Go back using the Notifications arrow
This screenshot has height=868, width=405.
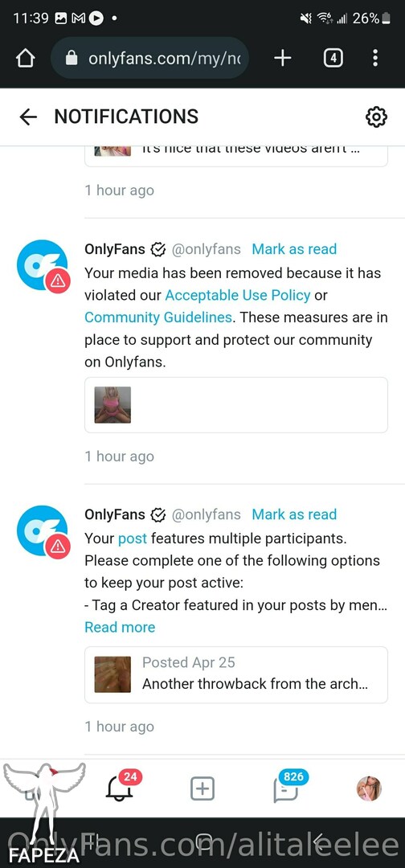click(x=27, y=117)
